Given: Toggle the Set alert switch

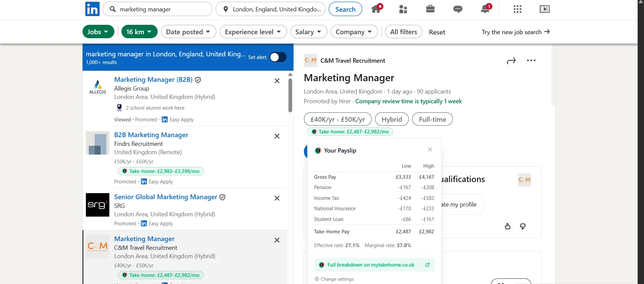Looking at the screenshot, I should 278,57.
